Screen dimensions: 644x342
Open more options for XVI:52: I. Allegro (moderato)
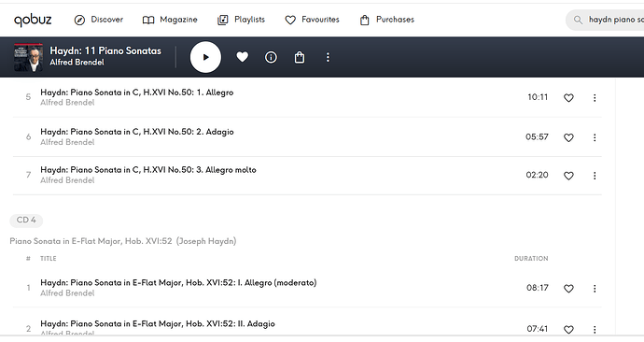click(x=595, y=289)
